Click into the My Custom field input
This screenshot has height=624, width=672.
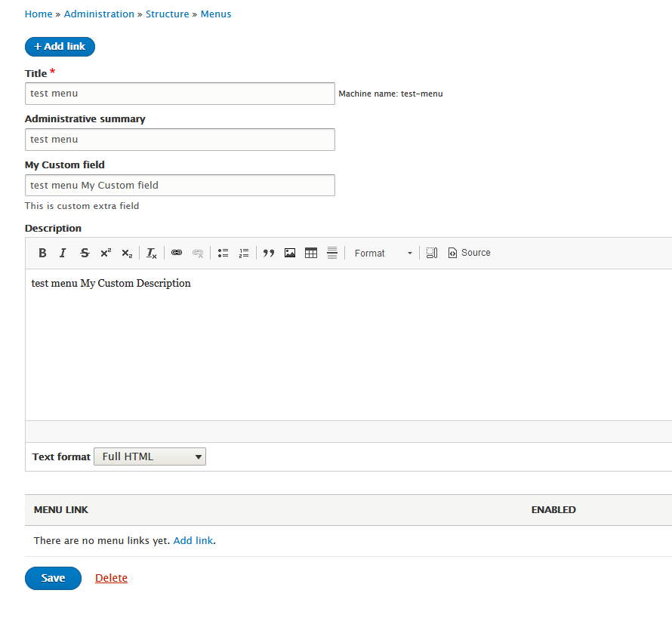click(x=180, y=185)
